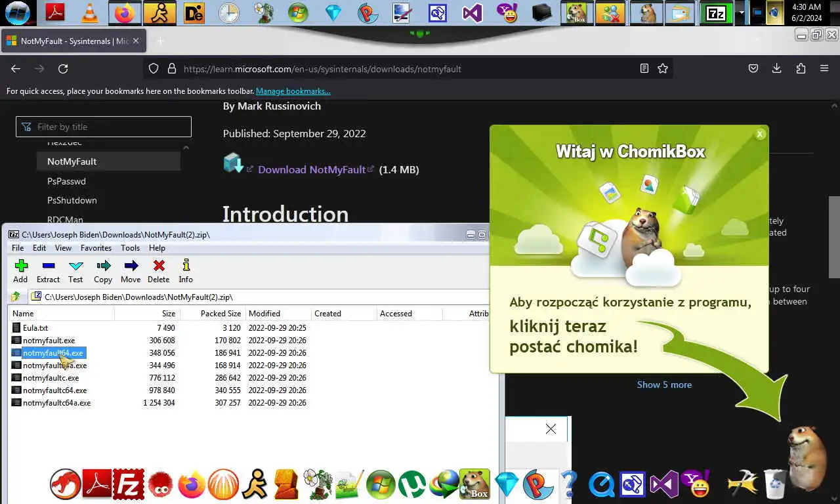This screenshot has width=840, height=504.
Task: Run Test on the archive
Action: point(75,270)
